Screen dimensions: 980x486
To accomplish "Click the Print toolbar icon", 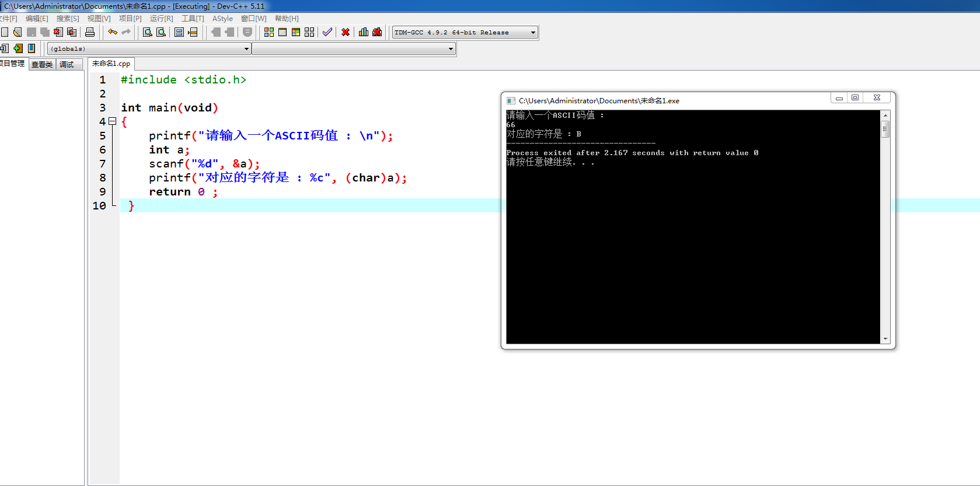I will click(90, 32).
